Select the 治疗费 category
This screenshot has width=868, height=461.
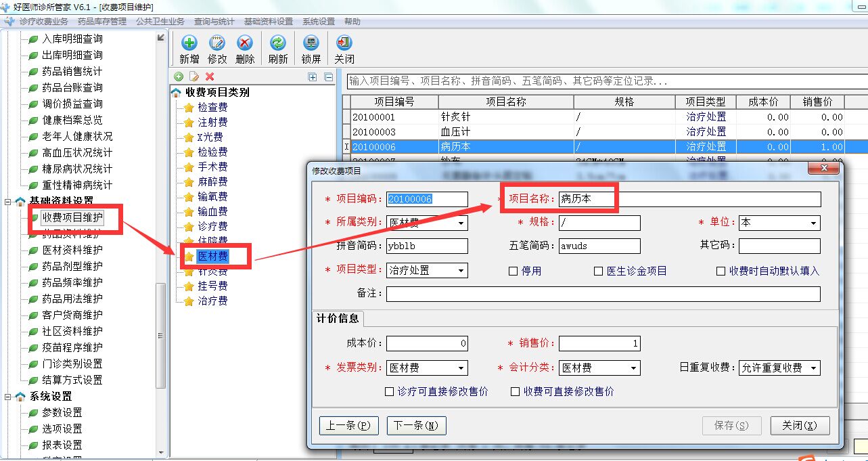point(212,301)
